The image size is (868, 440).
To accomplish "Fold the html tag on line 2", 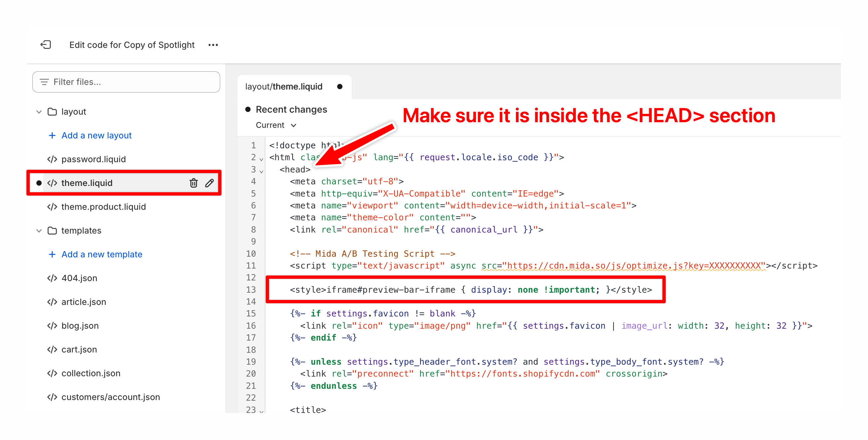I will [261, 160].
